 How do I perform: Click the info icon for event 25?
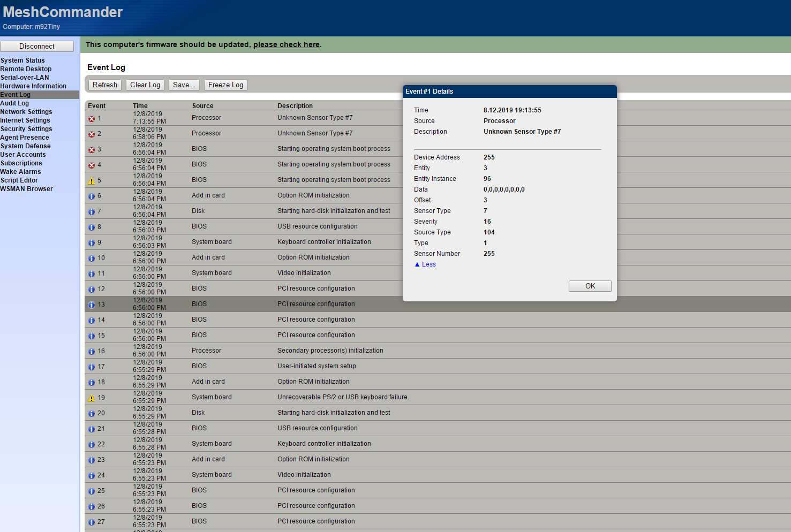click(x=92, y=491)
